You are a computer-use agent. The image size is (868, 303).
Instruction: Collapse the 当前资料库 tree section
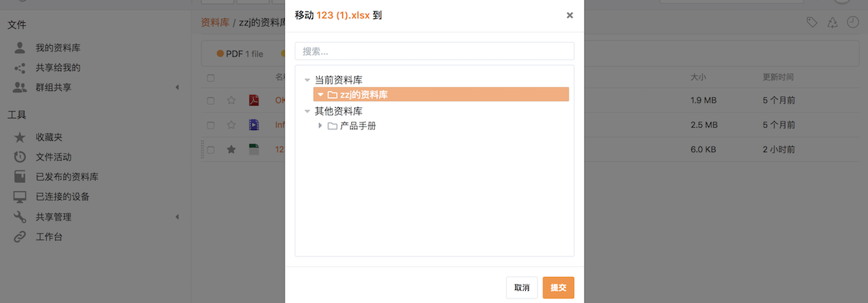307,80
